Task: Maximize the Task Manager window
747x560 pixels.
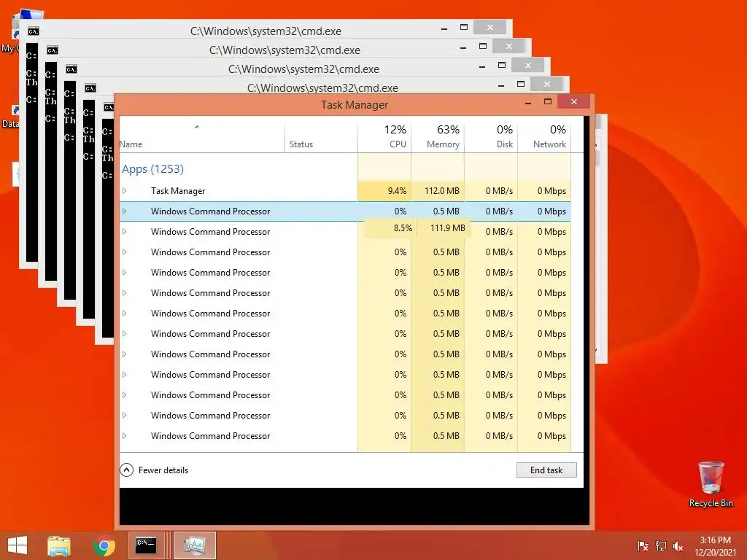Action: click(548, 102)
